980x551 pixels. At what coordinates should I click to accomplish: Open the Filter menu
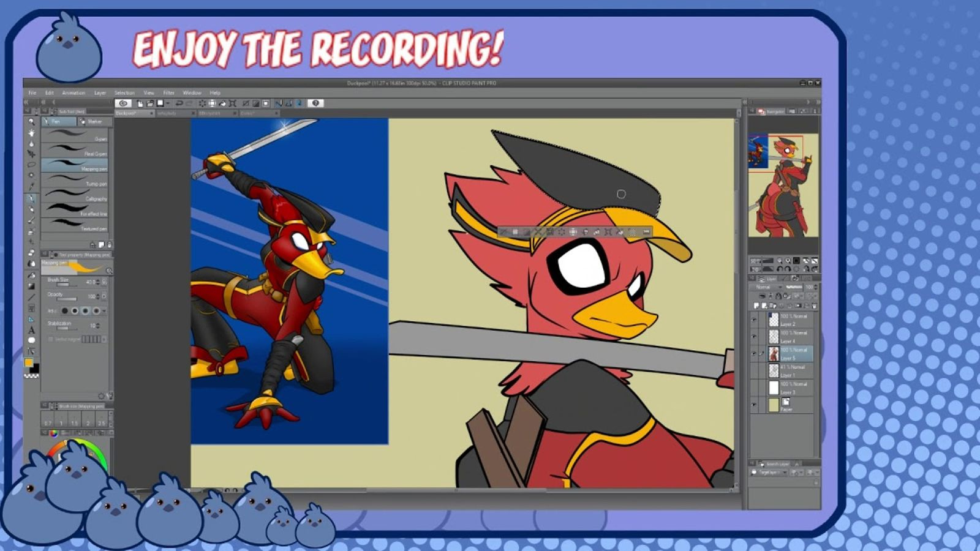168,93
